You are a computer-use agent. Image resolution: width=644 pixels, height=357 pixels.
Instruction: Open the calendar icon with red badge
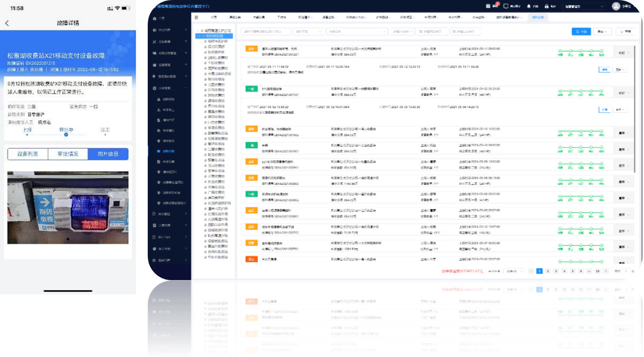pos(488,6)
